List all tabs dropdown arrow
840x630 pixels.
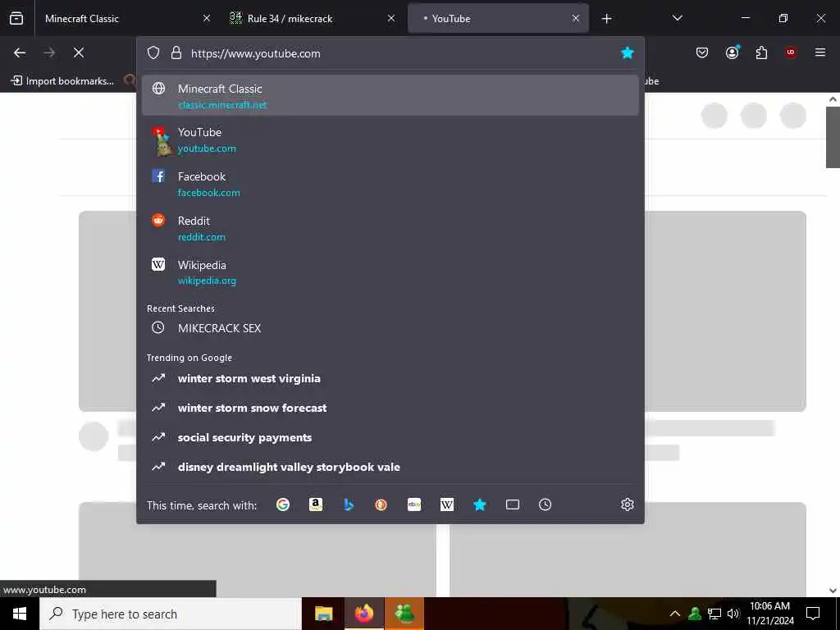click(677, 18)
